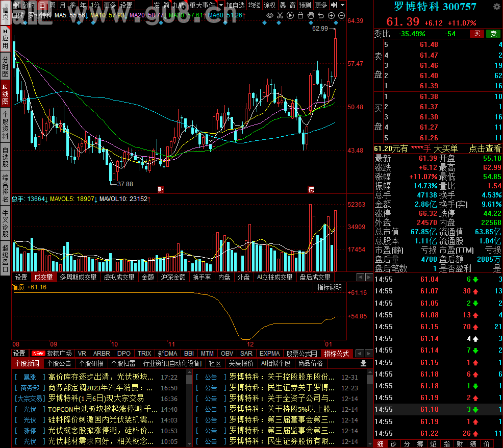The width and height of the screenshot is (503, 448).
Task: Click the 榜 marker on the chart
Action: coord(311,189)
